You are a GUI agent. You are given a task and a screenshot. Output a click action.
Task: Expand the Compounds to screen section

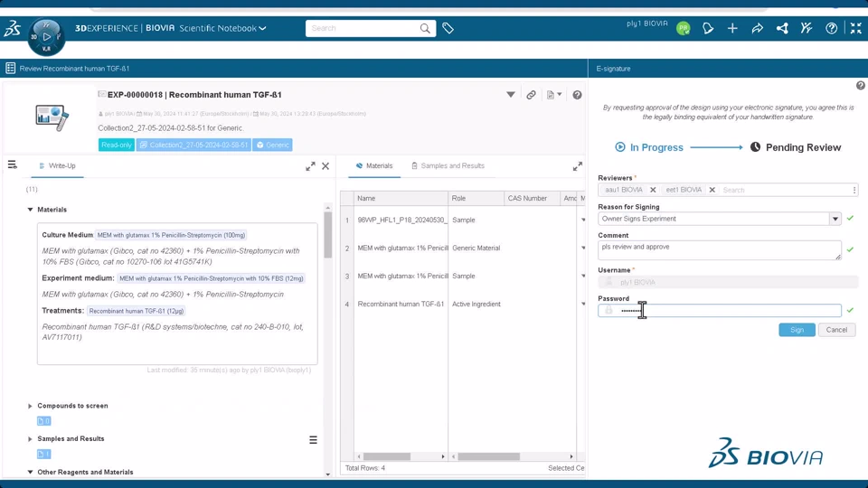click(x=30, y=406)
